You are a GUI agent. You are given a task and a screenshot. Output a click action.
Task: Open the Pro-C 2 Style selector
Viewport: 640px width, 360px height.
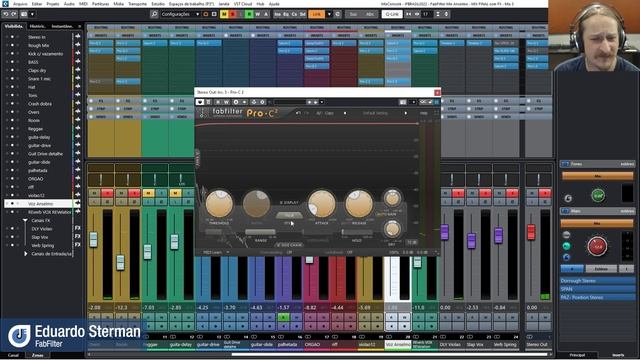click(289, 216)
